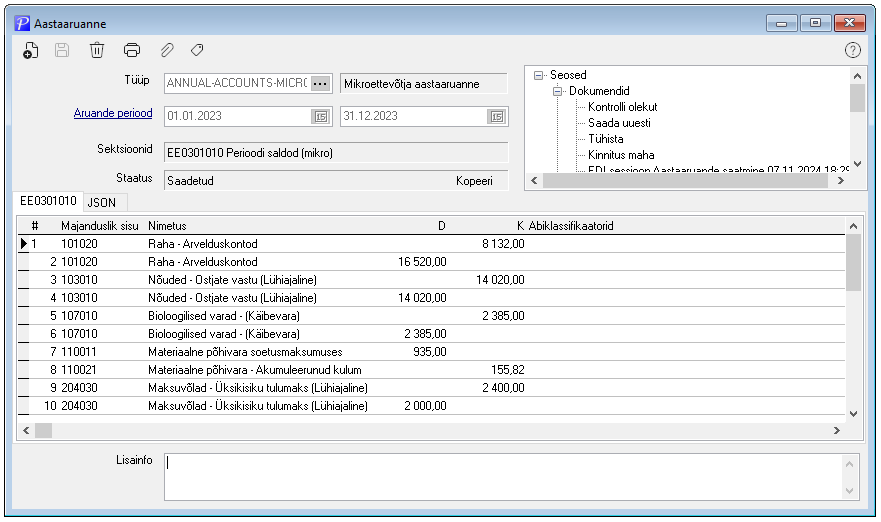Select Saada uuesti in the tree
This screenshot has width=881, height=522.
coord(619,122)
